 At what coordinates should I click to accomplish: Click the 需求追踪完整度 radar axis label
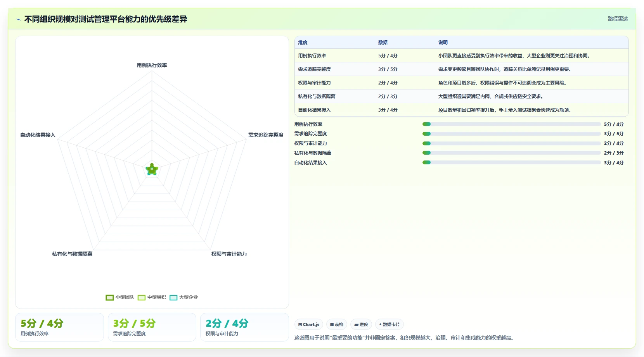(266, 135)
